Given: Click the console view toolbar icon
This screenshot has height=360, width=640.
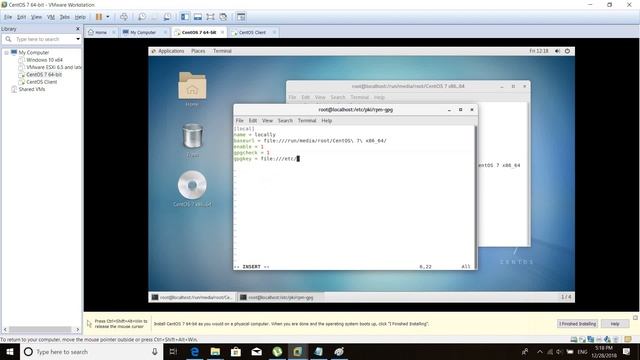Looking at the screenshot, I should 241,17.
